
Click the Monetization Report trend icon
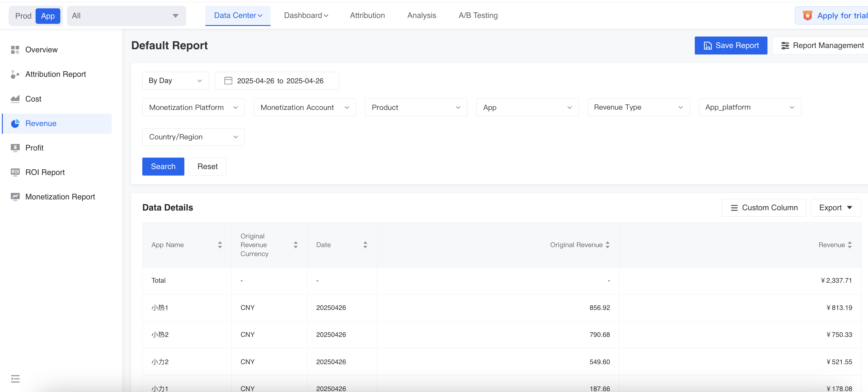tap(15, 196)
